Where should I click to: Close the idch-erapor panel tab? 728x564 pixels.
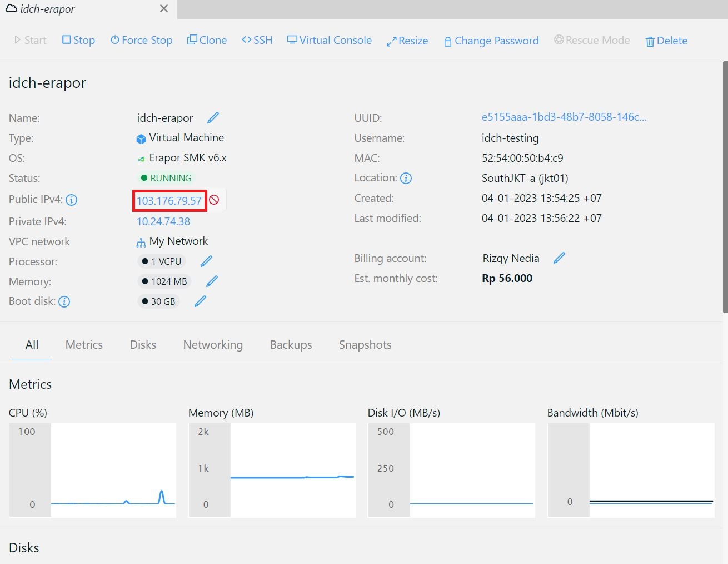click(x=164, y=9)
